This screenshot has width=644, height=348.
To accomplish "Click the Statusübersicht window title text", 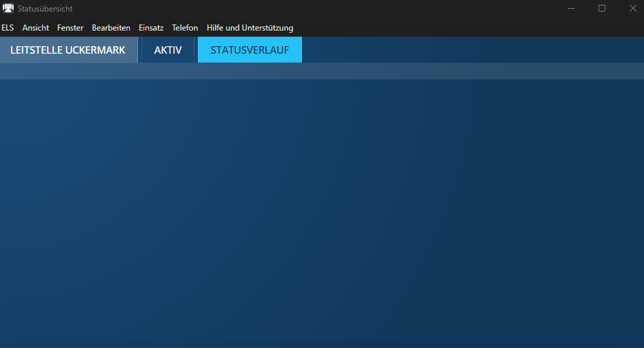I will pos(46,9).
